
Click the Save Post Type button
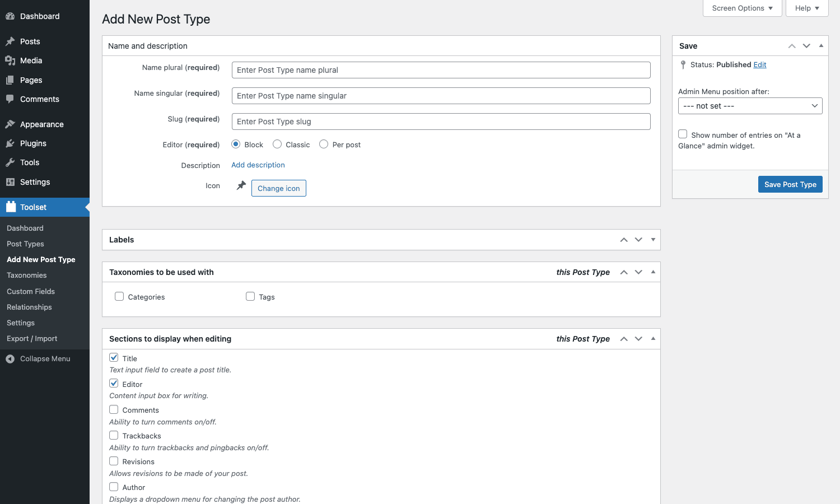tap(790, 184)
